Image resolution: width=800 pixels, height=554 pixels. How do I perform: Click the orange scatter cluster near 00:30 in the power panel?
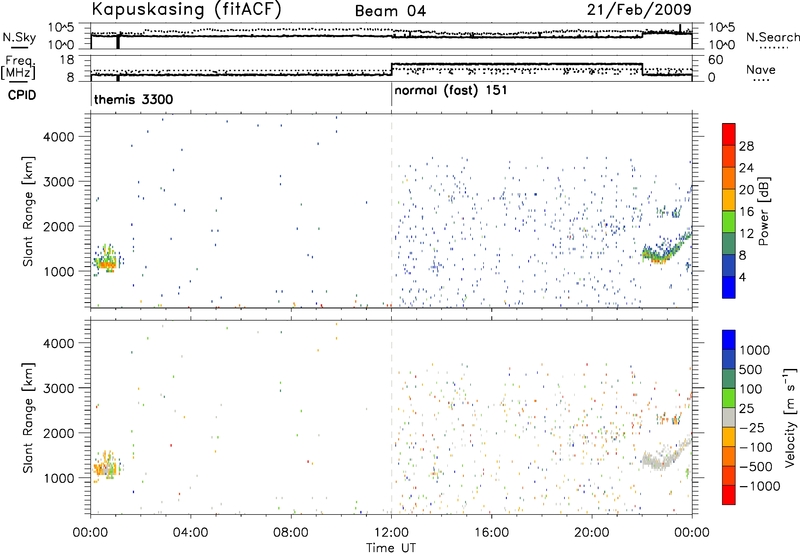(107, 264)
